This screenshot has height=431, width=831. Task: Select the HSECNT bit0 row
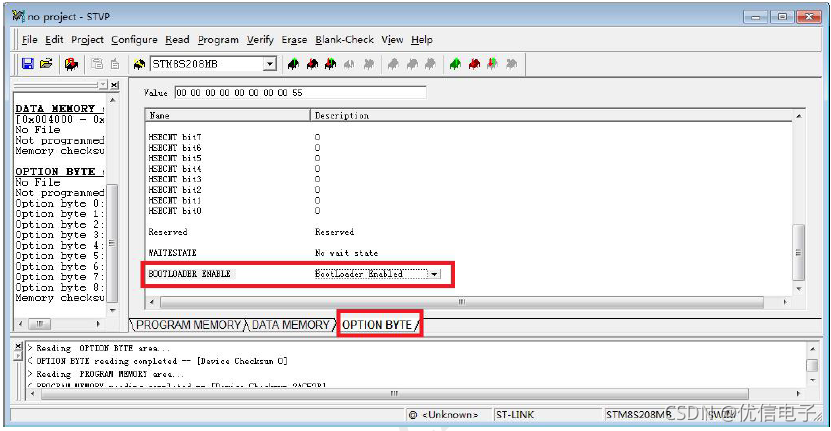[x=175, y=211]
